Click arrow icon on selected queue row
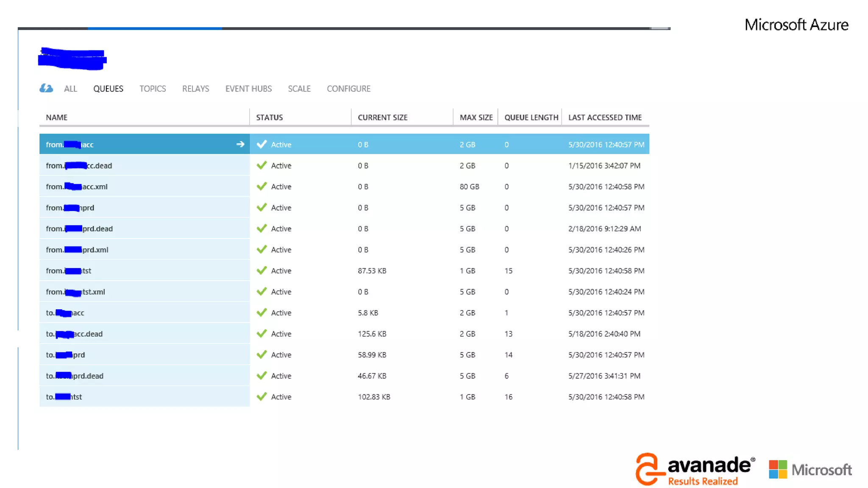This screenshot has width=868, height=488. (x=240, y=144)
